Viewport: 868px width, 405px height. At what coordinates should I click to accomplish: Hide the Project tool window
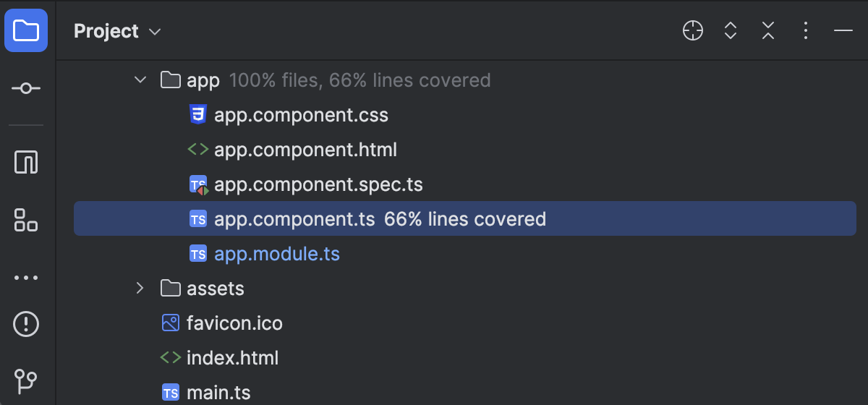[x=843, y=31]
